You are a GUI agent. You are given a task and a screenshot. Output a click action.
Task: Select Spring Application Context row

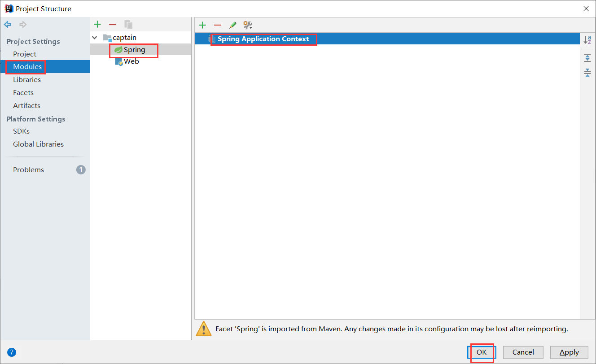[x=388, y=39]
